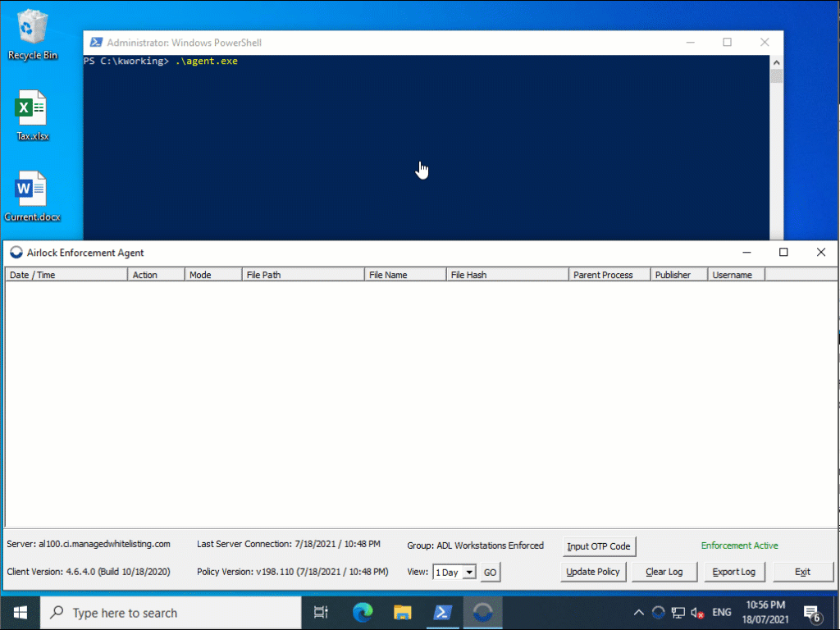Click the Update Policy button
The height and width of the screenshot is (630, 840).
(x=593, y=572)
